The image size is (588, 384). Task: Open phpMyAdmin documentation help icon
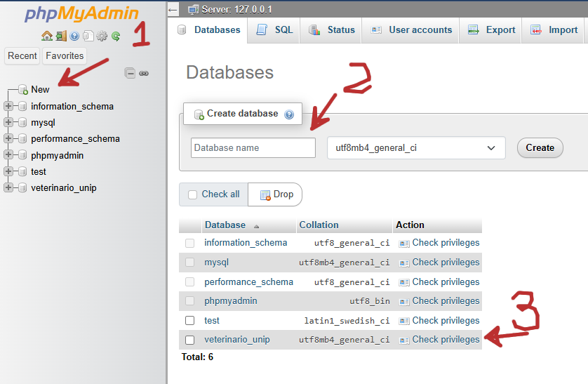[74, 36]
